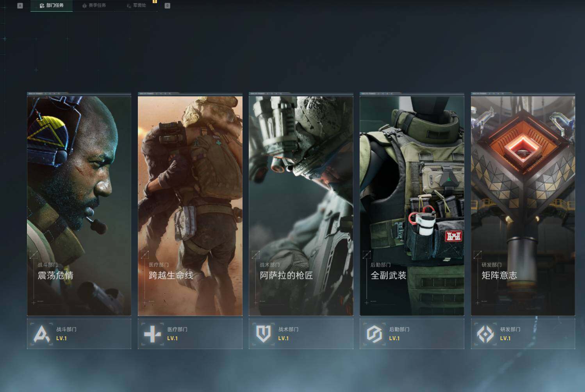Viewport: 585px width, 392px height.
Task: Click the 战术部门 shield emblem icon
Action: click(263, 334)
